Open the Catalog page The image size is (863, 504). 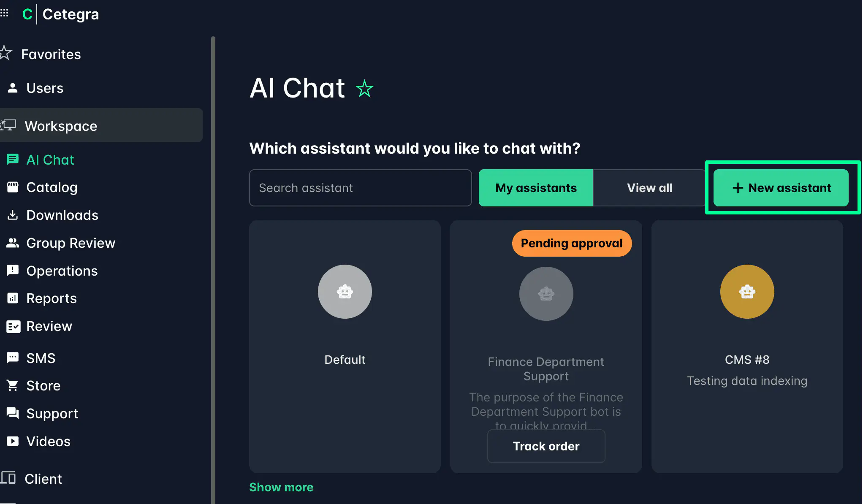52,187
